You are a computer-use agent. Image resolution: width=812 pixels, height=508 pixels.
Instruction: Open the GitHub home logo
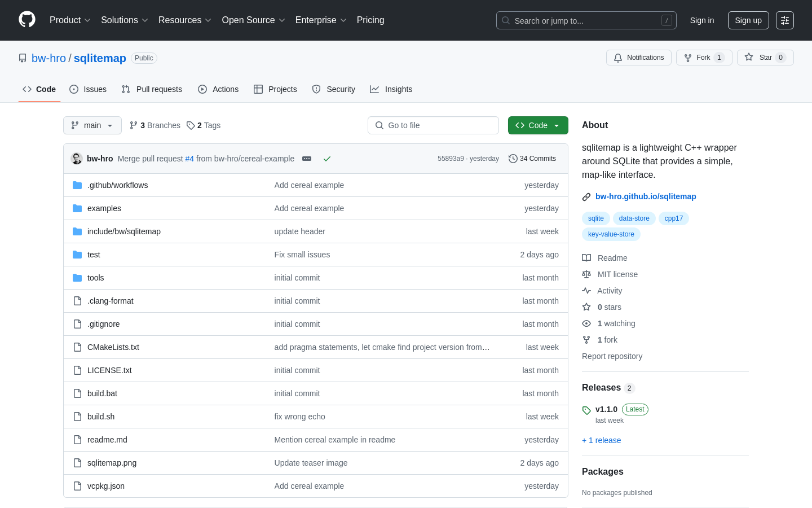click(x=27, y=20)
